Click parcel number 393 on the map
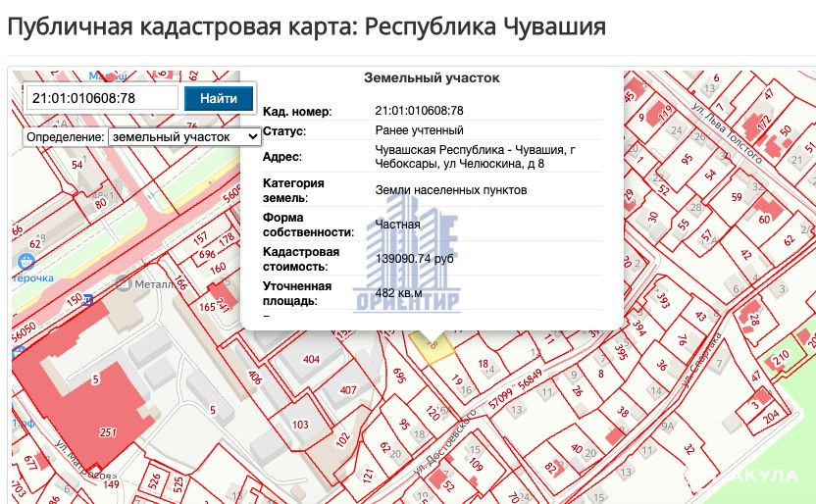Screen dimensions: 816x504 pyautogui.click(x=663, y=299)
